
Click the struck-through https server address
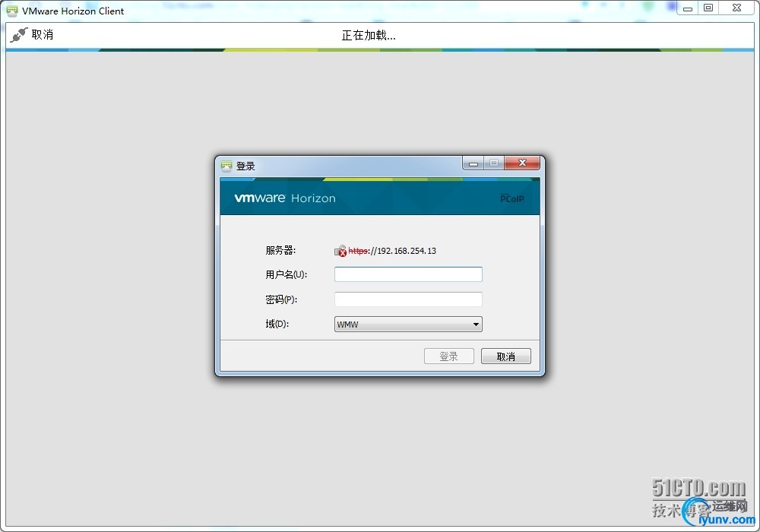pos(392,251)
